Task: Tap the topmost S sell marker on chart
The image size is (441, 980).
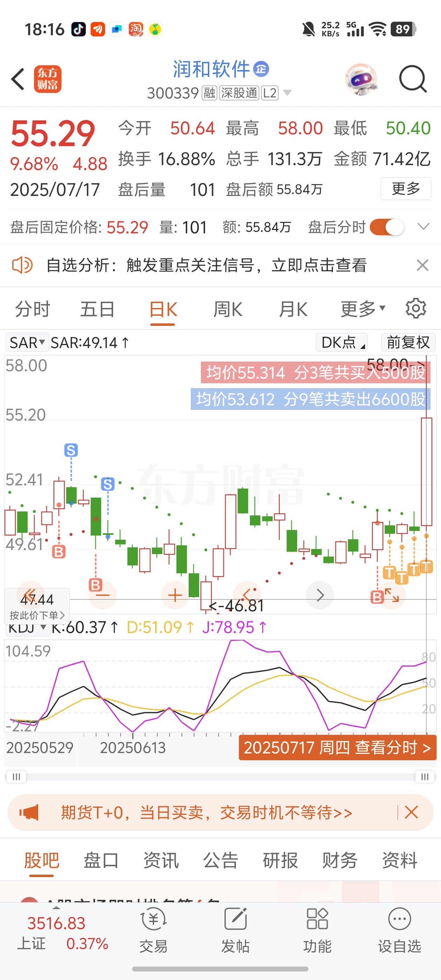Action: coord(71,450)
